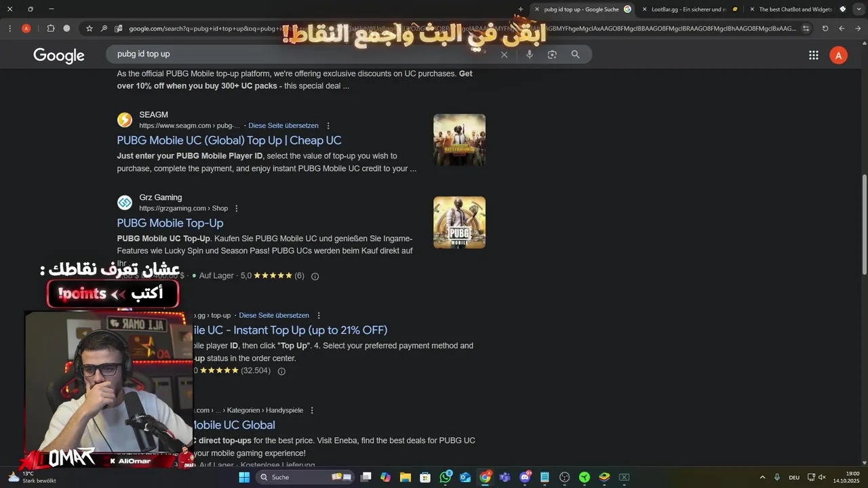The height and width of the screenshot is (488, 868).
Task: Open the 'Instant Top Up (up to 21% OFF)' result
Action: tap(290, 330)
